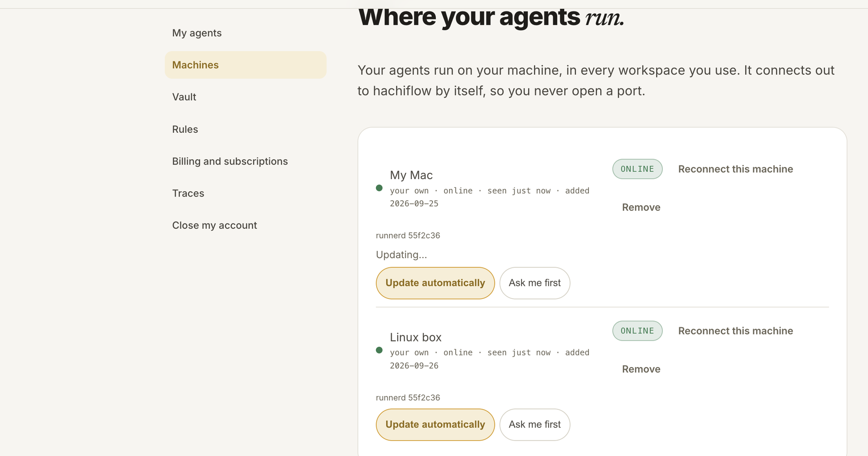Click the Where your agents run heading
Screen dimensions: 868x456
click(491, 17)
